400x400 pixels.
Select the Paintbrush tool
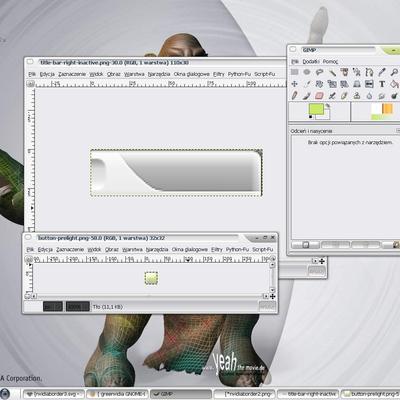click(x=307, y=96)
